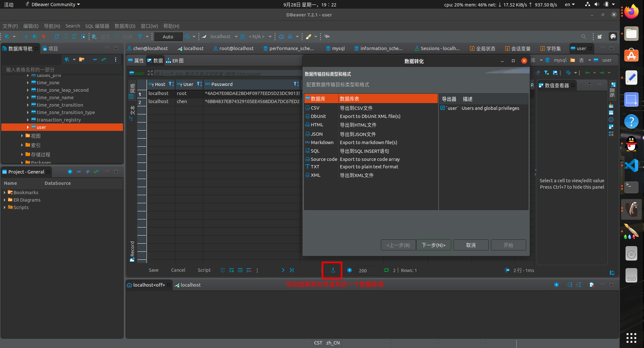
Task: Click the Script button below the grid
Action: click(204, 270)
